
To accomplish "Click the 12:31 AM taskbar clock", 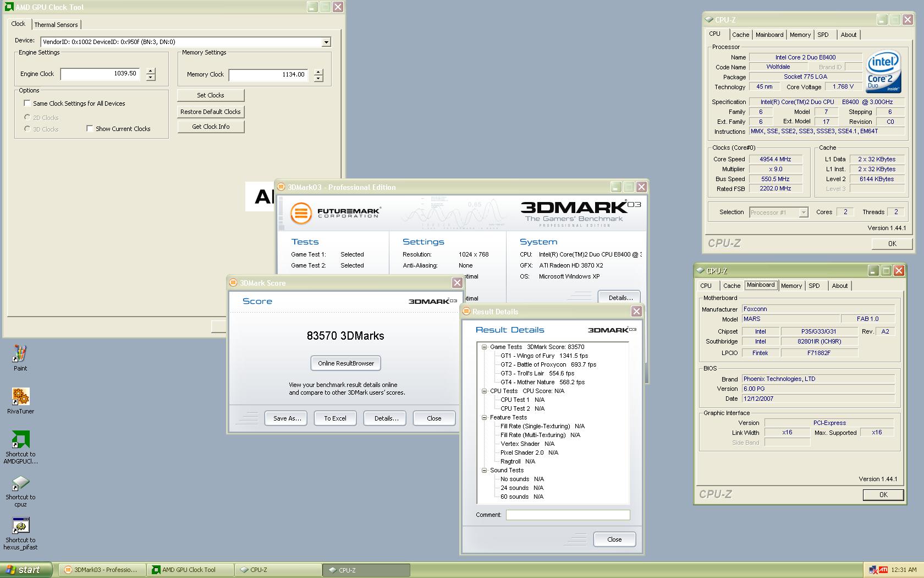I will click(904, 570).
